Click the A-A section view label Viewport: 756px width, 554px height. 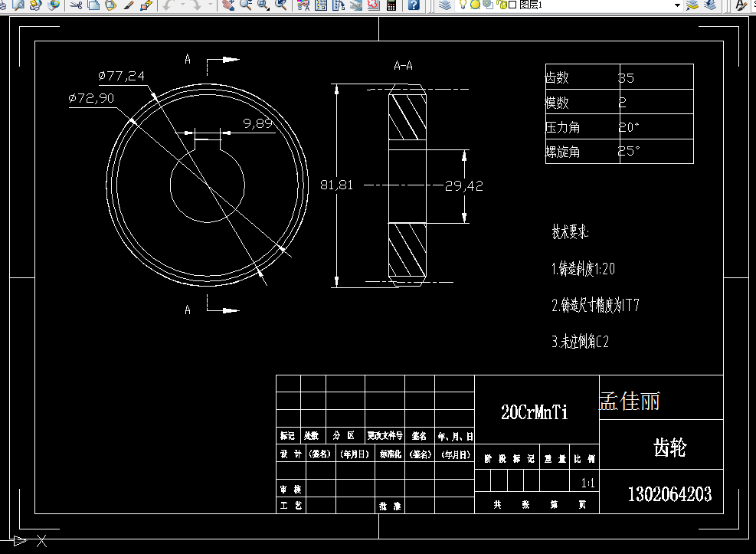(403, 66)
